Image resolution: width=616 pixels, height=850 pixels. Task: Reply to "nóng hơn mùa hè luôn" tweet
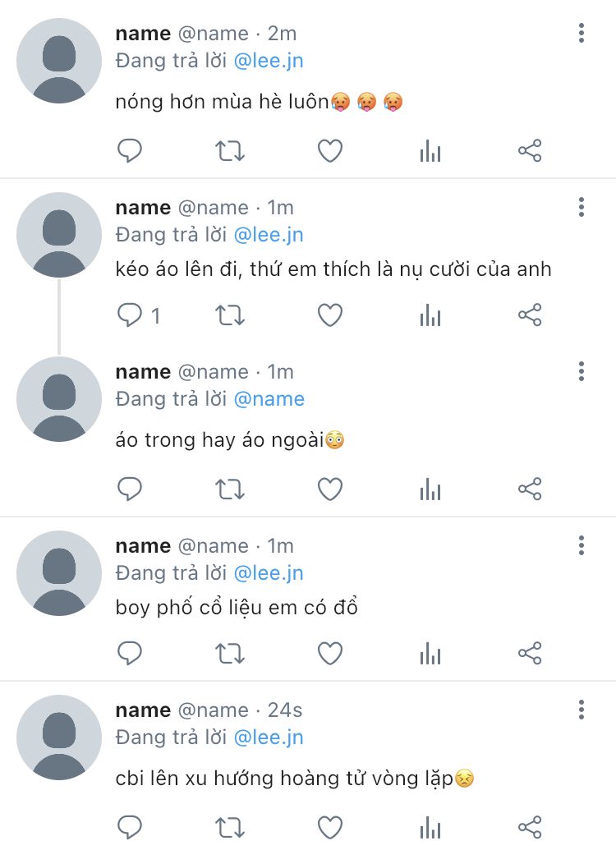130,151
